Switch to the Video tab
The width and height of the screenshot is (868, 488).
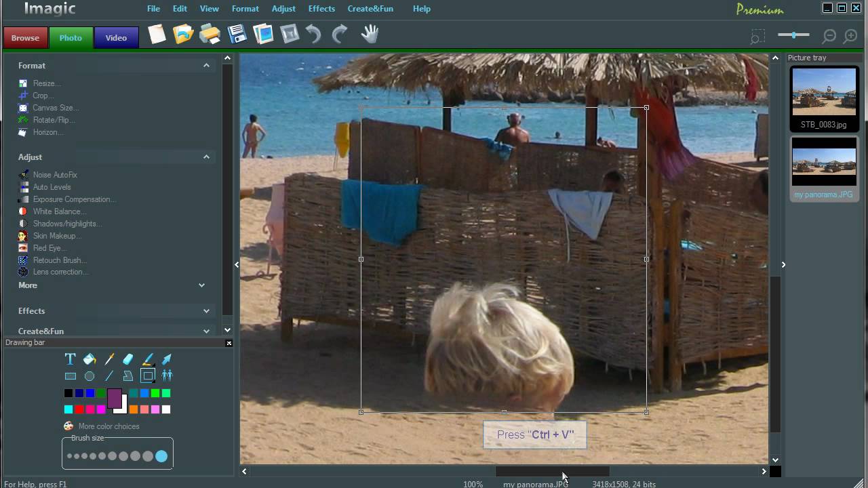115,38
